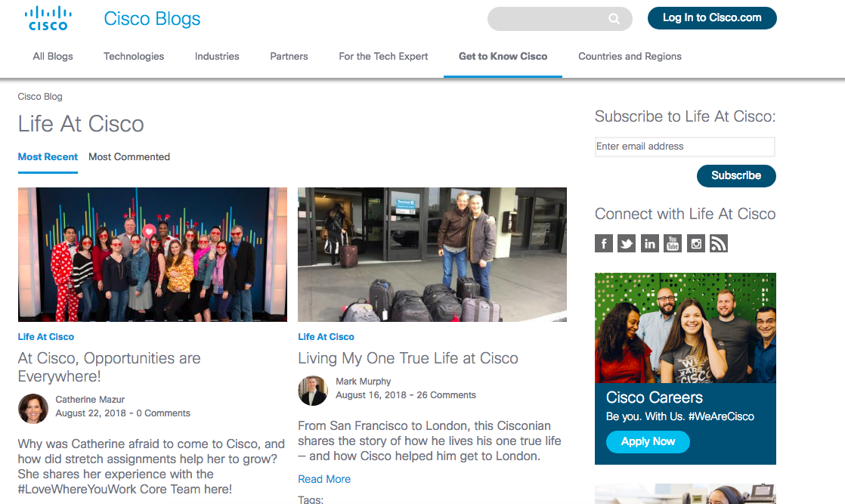Click the Apply Now button
This screenshot has height=504, width=845.
[x=648, y=441]
